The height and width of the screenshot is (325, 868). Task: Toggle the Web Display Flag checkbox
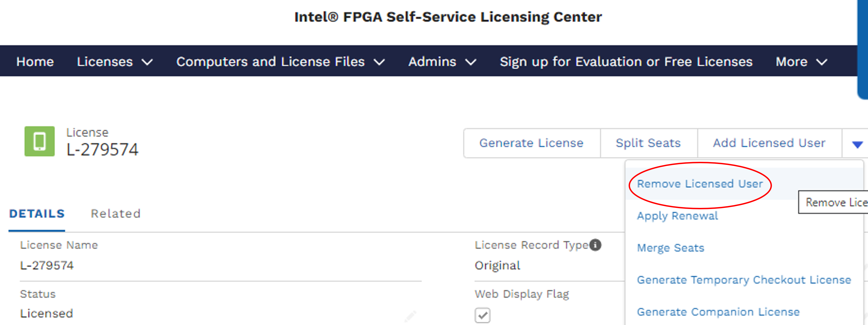click(482, 316)
